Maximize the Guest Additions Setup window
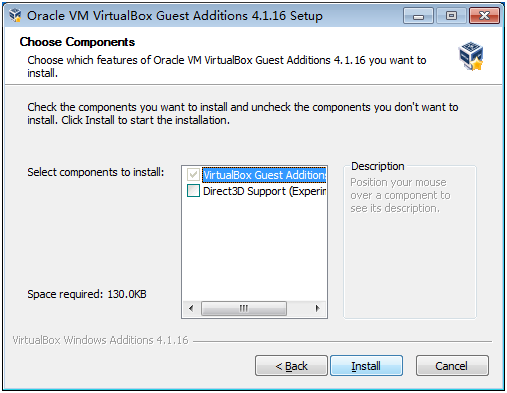This screenshot has height=393, width=507. [x=451, y=16]
